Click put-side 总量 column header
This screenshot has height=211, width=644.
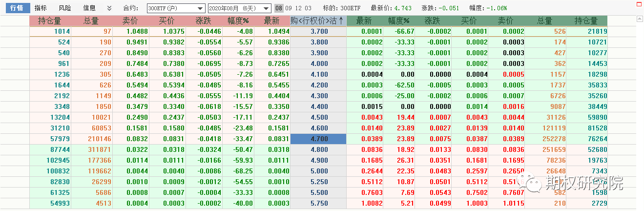click(545, 21)
